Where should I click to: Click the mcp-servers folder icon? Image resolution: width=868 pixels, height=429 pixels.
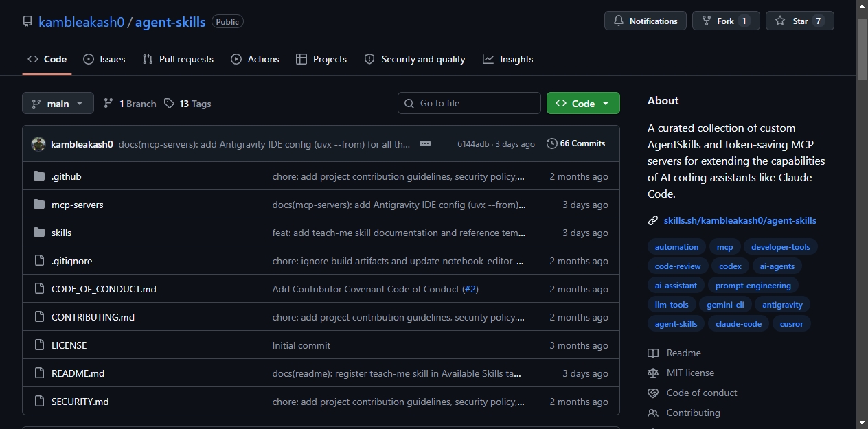39,205
